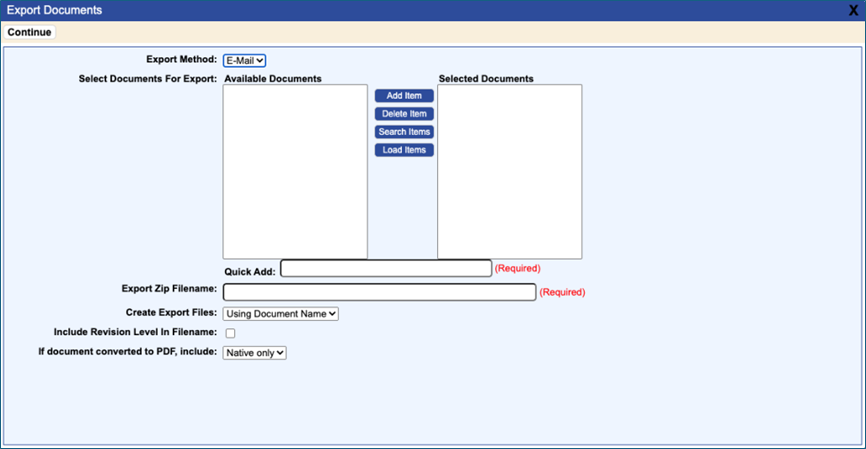The height and width of the screenshot is (449, 866).
Task: Click the Available Documents column heading
Action: pyautogui.click(x=272, y=79)
